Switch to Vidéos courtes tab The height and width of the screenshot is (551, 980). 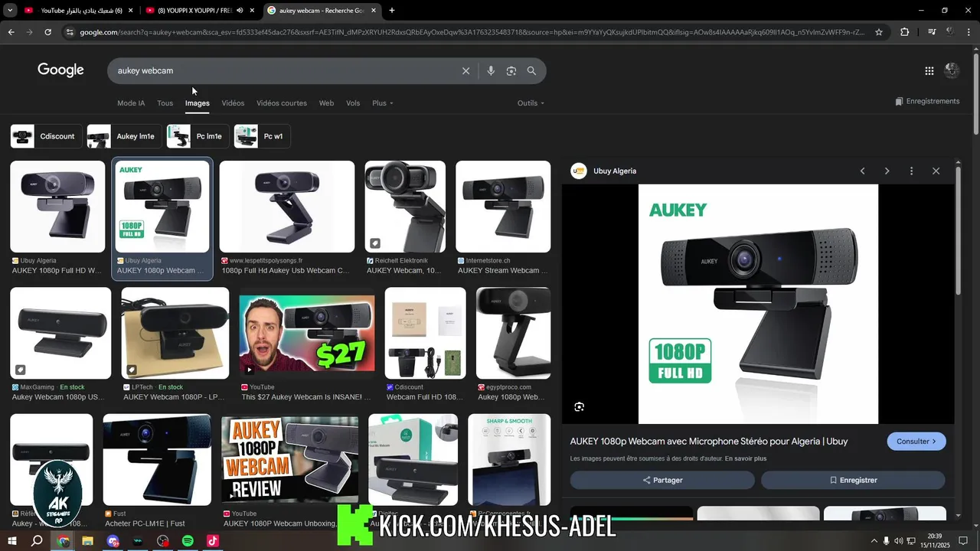[x=282, y=103]
